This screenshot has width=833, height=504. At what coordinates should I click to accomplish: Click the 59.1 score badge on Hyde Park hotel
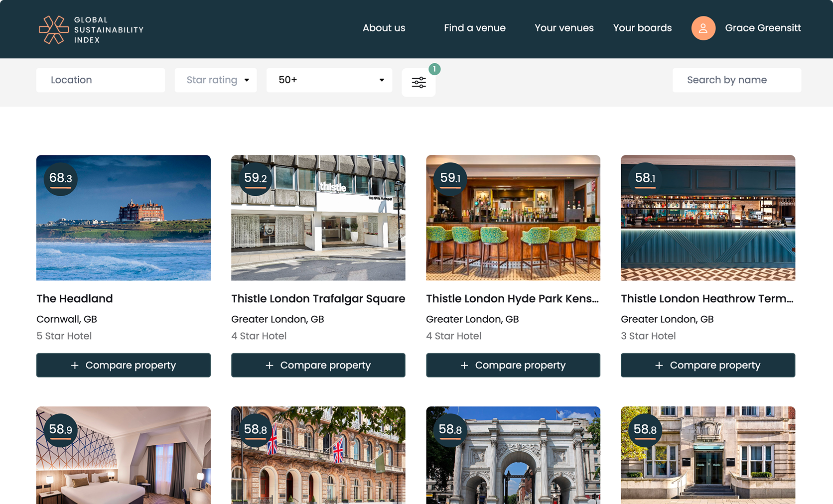(x=450, y=178)
